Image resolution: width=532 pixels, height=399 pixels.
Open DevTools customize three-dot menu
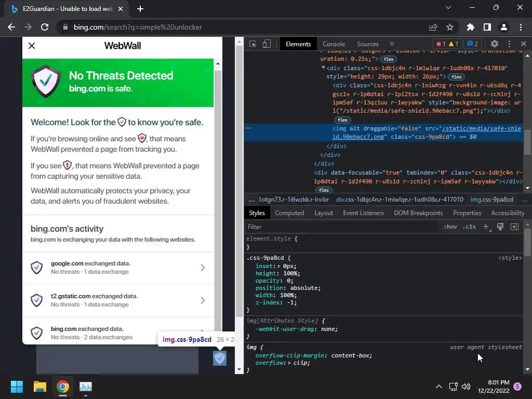(x=509, y=44)
